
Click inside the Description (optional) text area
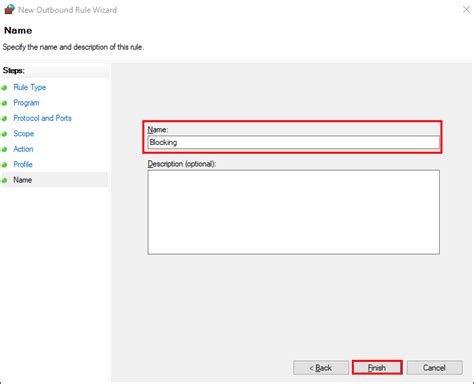click(294, 212)
